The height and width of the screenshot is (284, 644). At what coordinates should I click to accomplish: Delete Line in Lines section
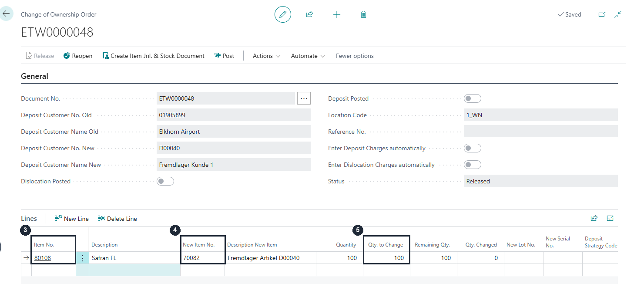tap(117, 219)
